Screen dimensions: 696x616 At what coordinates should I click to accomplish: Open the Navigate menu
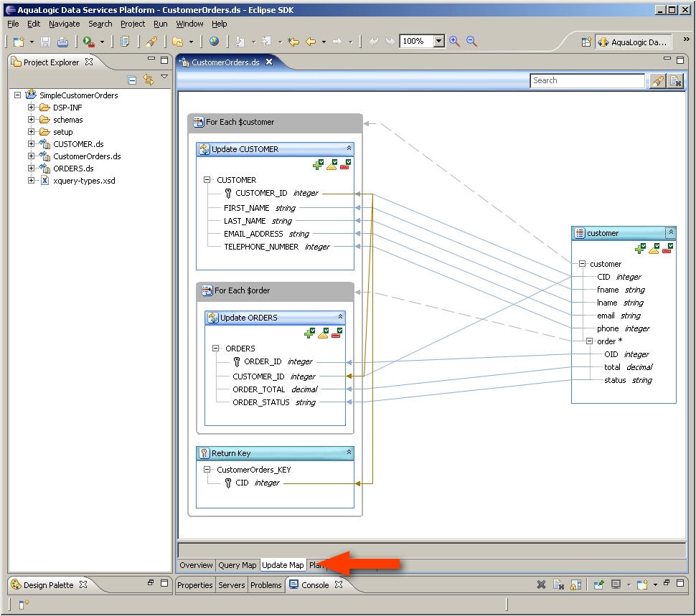click(x=65, y=24)
